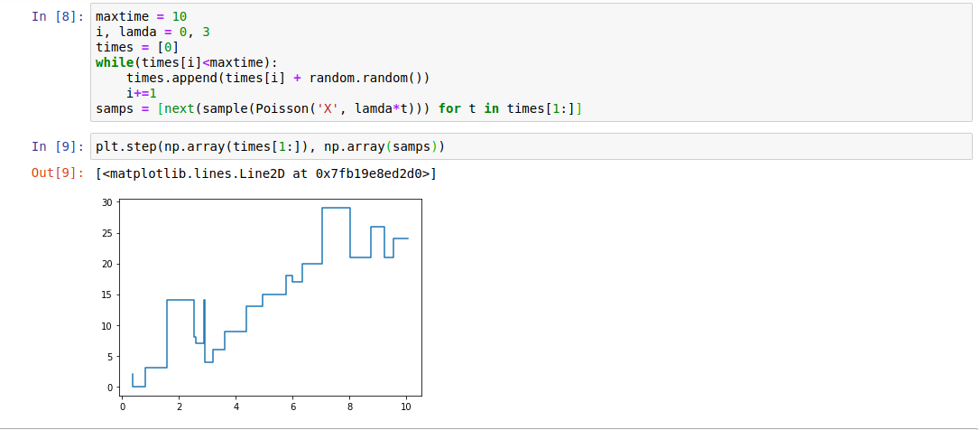Click inside the plt.step code cell
980x430 pixels.
(x=532, y=146)
